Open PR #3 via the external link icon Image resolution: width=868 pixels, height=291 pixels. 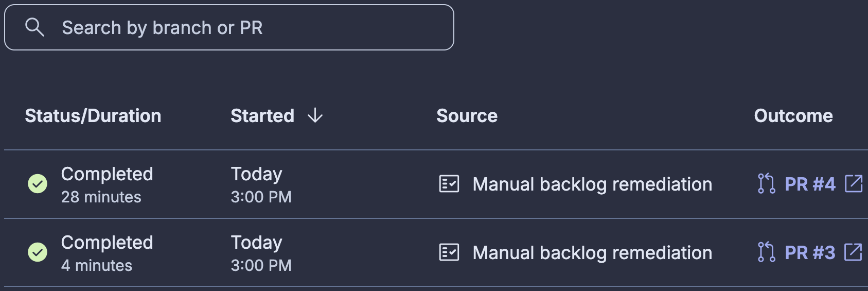click(x=854, y=252)
